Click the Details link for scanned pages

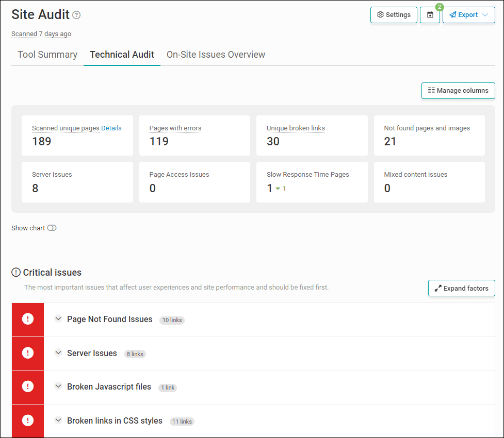pos(111,128)
